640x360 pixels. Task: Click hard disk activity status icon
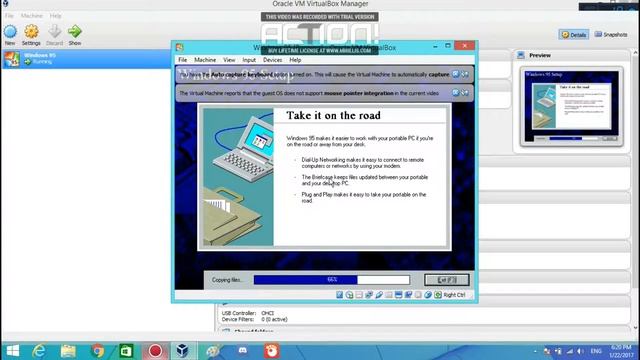(x=340, y=295)
